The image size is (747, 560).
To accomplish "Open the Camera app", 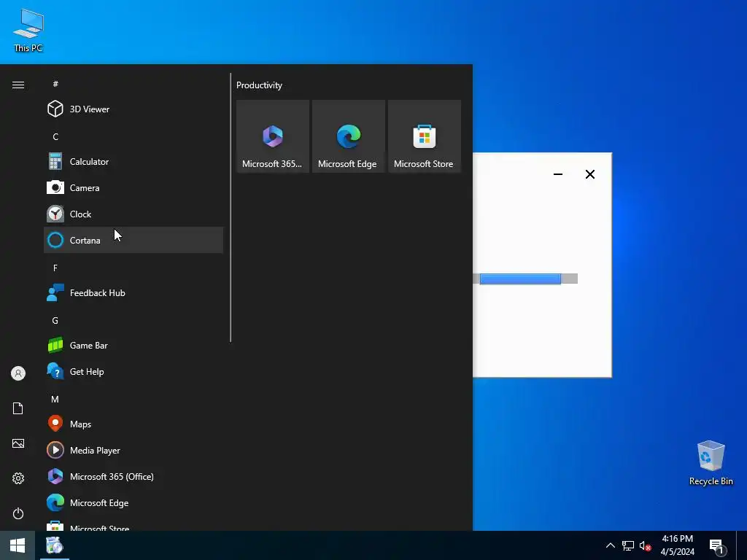I will point(133,187).
